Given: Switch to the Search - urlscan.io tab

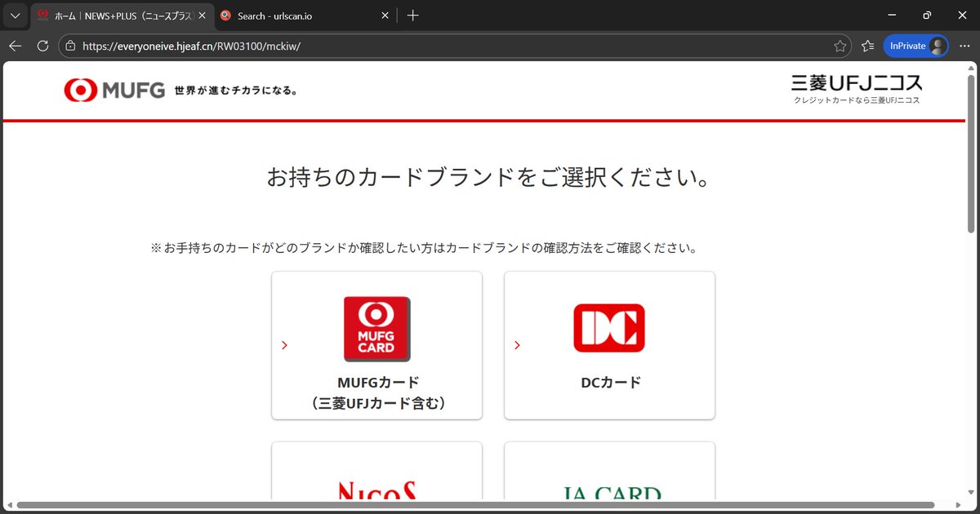Looking at the screenshot, I should pyautogui.click(x=306, y=16).
